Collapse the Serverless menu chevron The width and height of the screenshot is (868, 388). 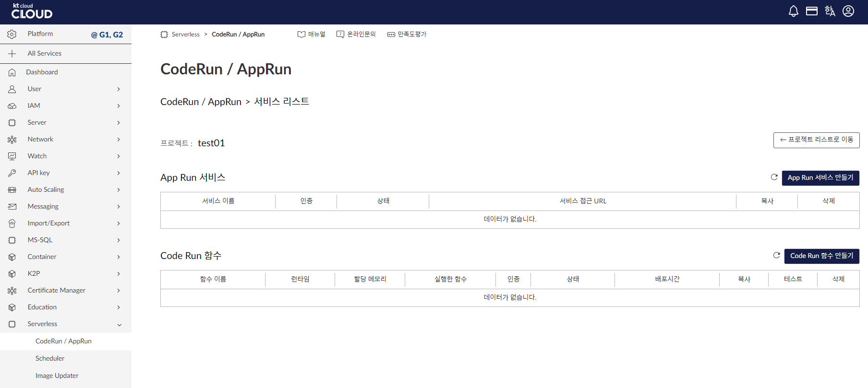click(119, 325)
